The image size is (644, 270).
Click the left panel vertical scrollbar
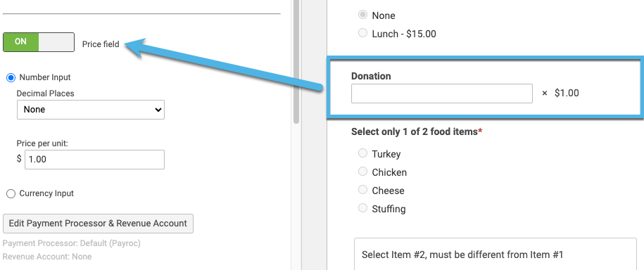[x=296, y=62]
